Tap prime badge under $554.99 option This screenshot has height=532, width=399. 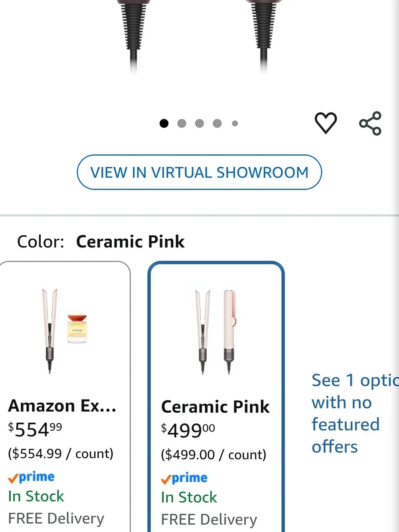pyautogui.click(x=31, y=477)
